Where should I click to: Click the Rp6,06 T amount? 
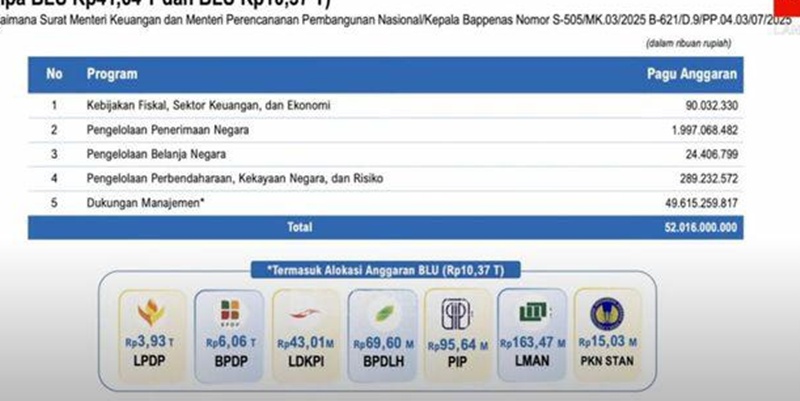click(x=231, y=342)
